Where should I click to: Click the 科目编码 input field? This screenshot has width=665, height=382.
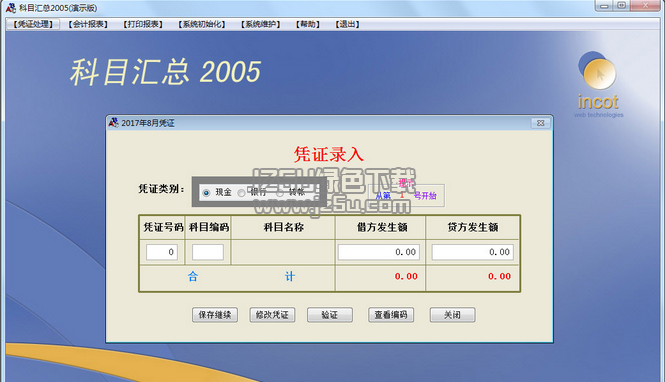pyautogui.click(x=208, y=252)
